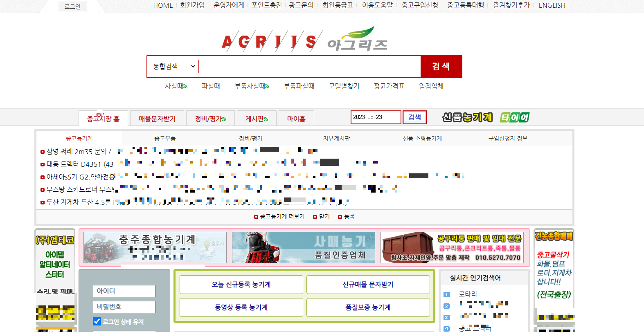Open 포인트충전 link
Image resolution: width=644 pixels, height=332 pixels.
266,5
